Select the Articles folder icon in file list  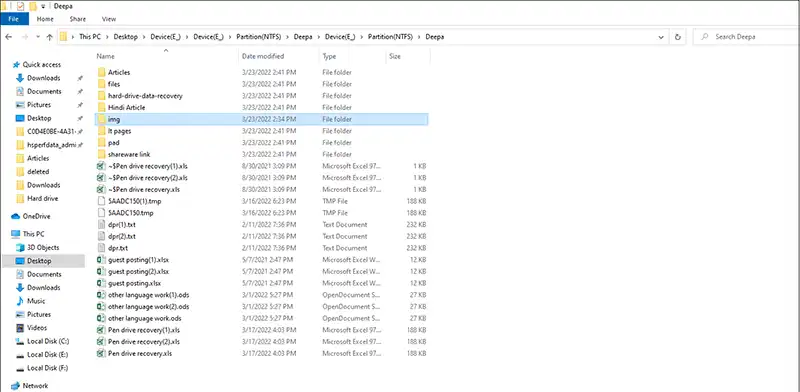pos(101,72)
